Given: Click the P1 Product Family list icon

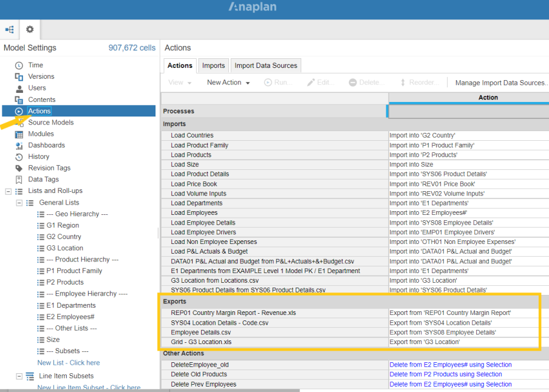Looking at the screenshot, I should (41, 271).
